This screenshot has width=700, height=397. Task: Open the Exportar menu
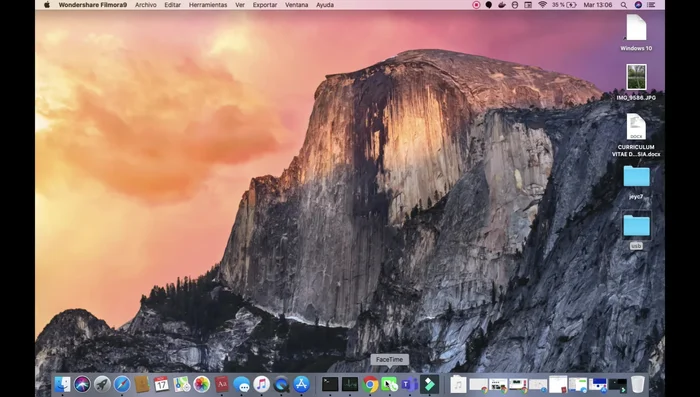click(265, 5)
